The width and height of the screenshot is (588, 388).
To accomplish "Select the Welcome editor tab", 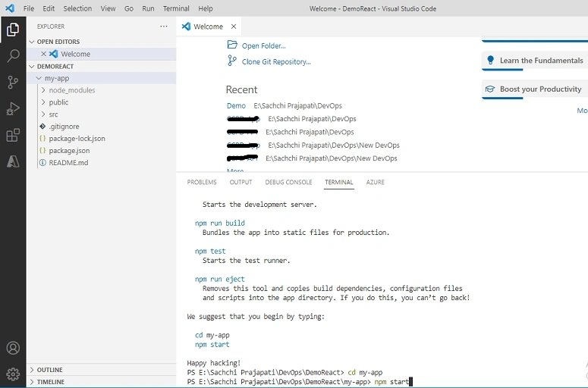I will (x=209, y=27).
